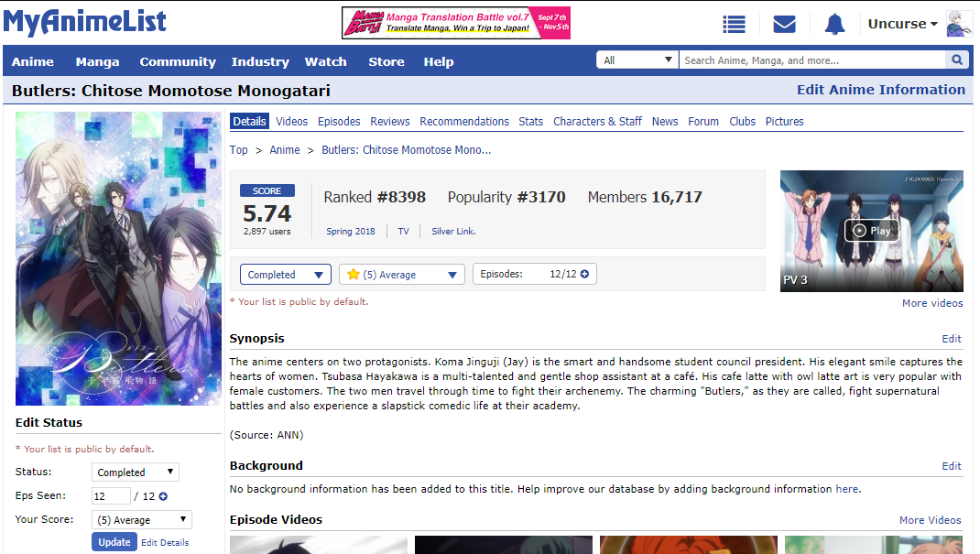
Task: Click plus icon beside Eps Seen field
Action: click(x=163, y=496)
